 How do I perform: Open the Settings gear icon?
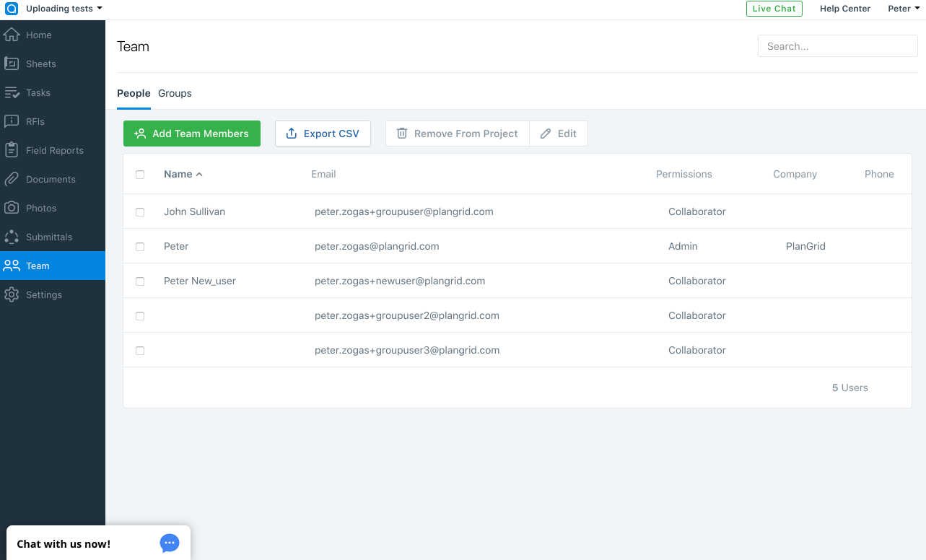[12, 294]
